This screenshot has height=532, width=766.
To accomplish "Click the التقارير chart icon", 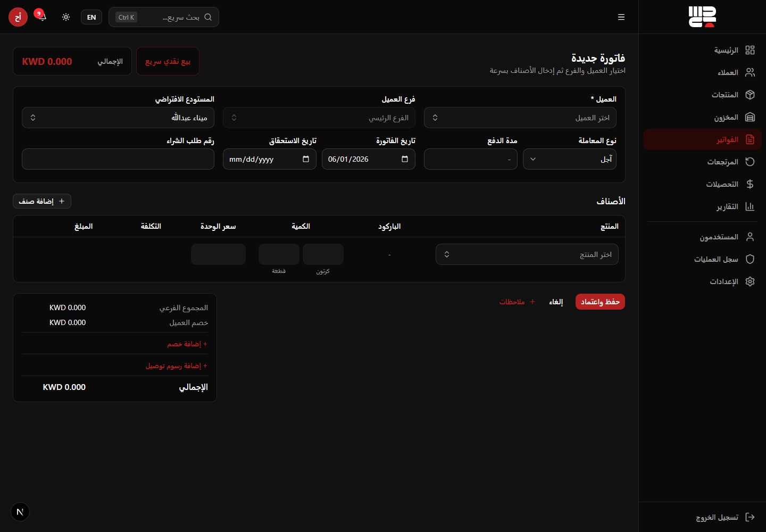I will pos(750,206).
